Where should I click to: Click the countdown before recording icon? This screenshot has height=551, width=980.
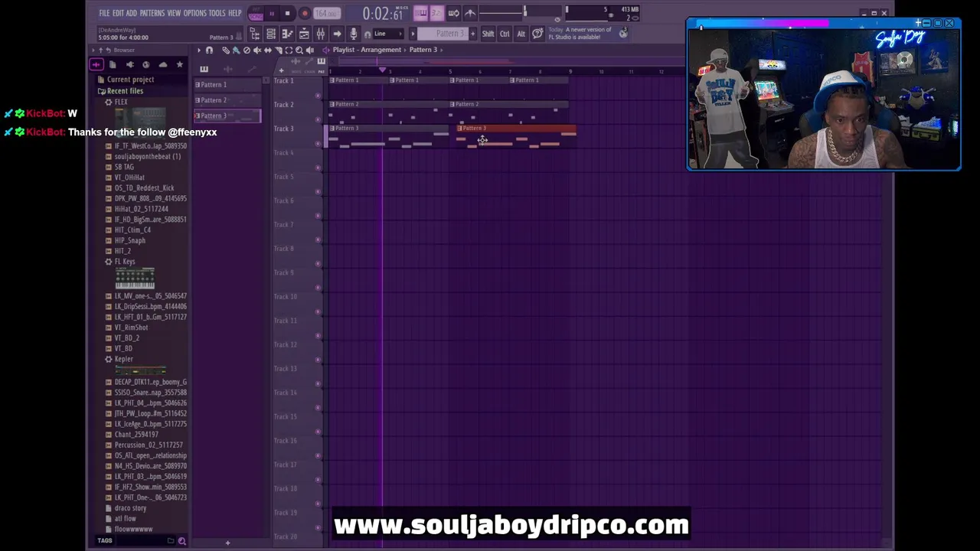point(436,13)
